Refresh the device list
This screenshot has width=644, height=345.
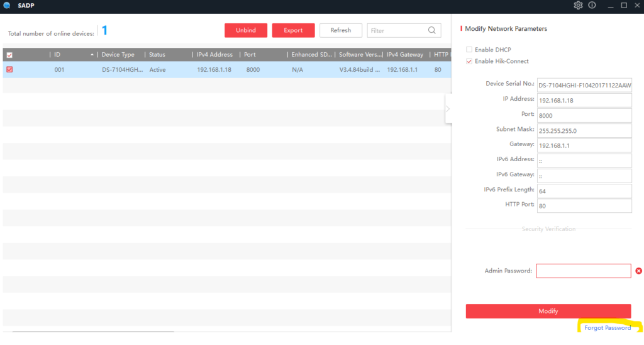coord(341,30)
